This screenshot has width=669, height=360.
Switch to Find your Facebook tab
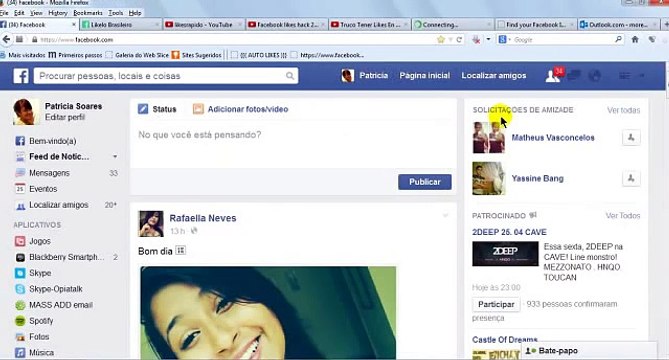pyautogui.click(x=536, y=25)
